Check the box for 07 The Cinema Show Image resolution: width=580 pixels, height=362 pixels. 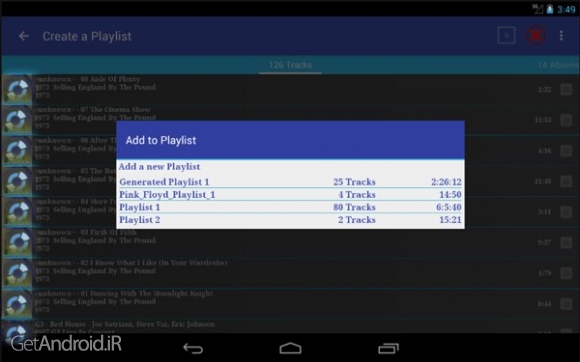tap(566, 120)
